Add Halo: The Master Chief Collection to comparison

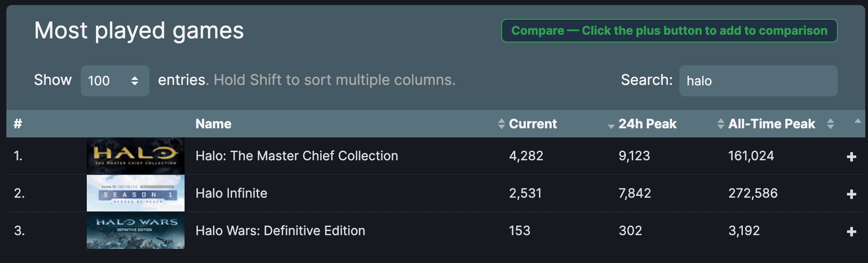(851, 157)
